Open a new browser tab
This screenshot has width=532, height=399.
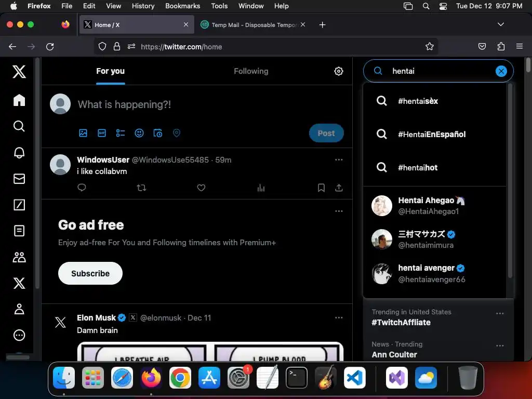click(x=322, y=25)
